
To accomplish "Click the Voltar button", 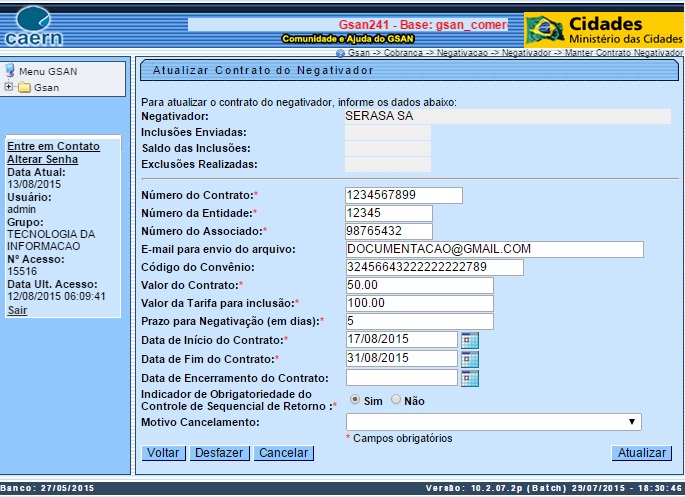I will [163, 453].
